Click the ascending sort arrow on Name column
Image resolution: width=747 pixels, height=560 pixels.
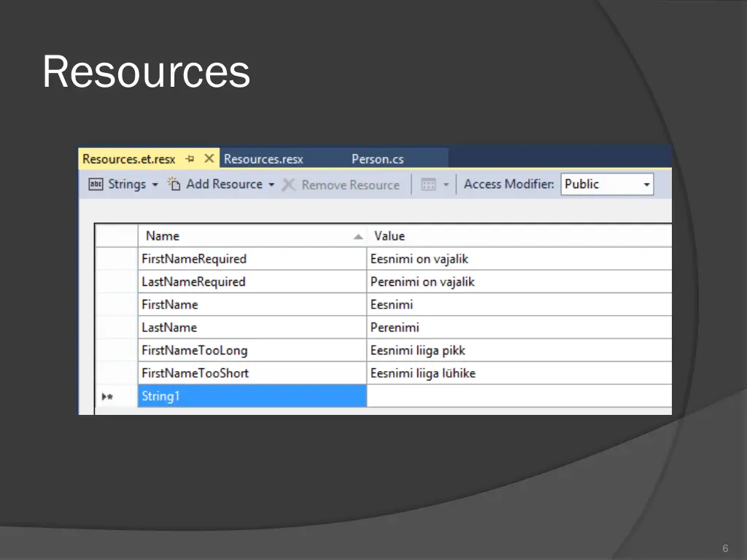point(357,236)
